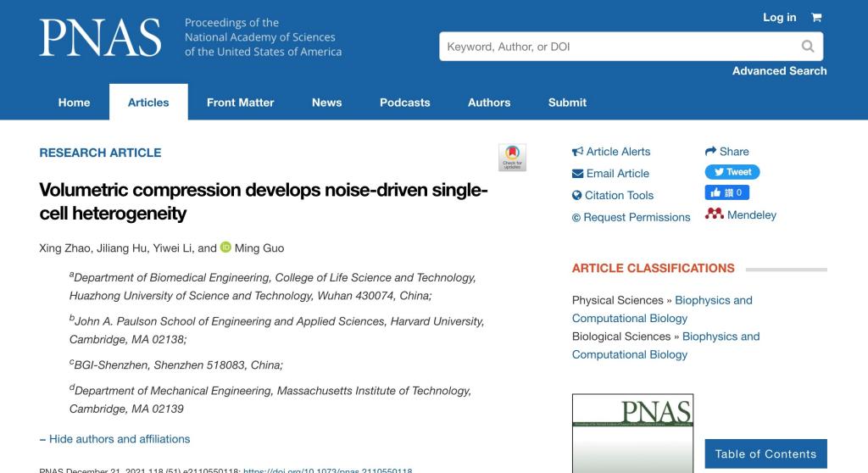Image resolution: width=868 pixels, height=473 pixels.
Task: Open Request Permissions link
Action: coord(631,217)
